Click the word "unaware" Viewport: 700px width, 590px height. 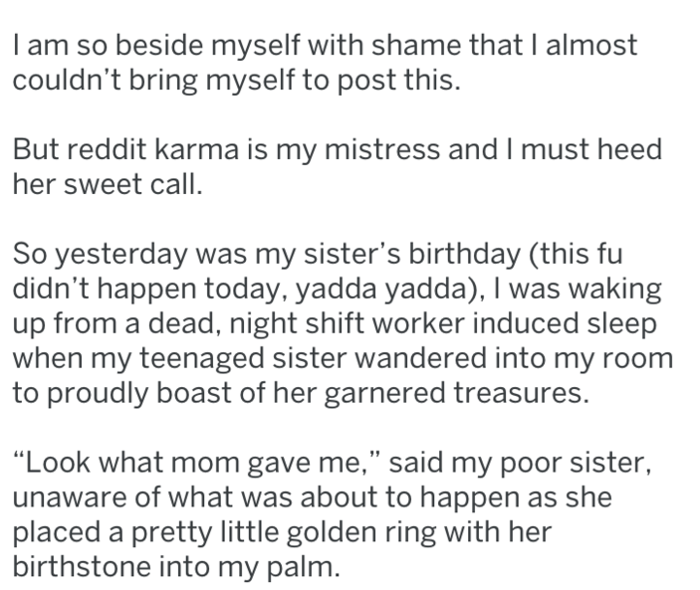(x=64, y=493)
